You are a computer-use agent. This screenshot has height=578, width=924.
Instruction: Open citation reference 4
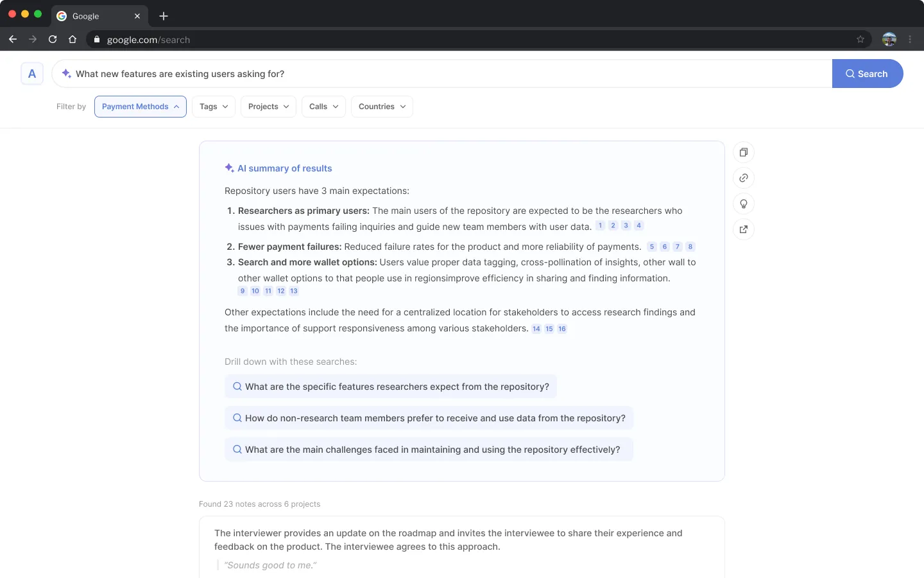click(638, 225)
